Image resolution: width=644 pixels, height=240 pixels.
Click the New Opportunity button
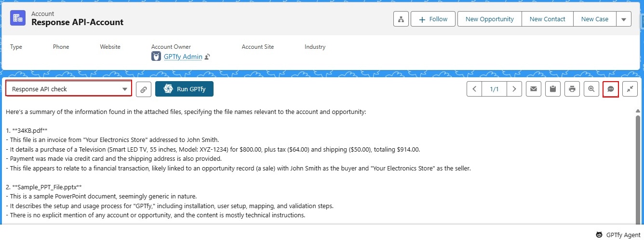[x=489, y=19]
